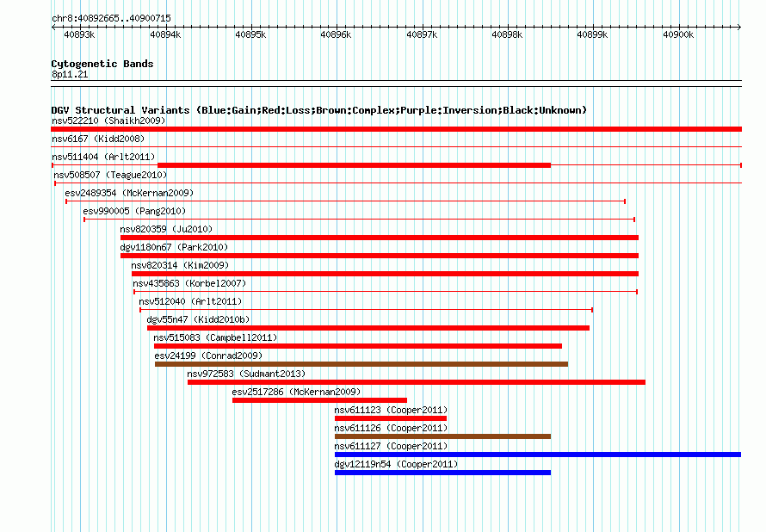Click the DGV Structural Variants track title
This screenshot has width=766, height=532.
point(318,110)
